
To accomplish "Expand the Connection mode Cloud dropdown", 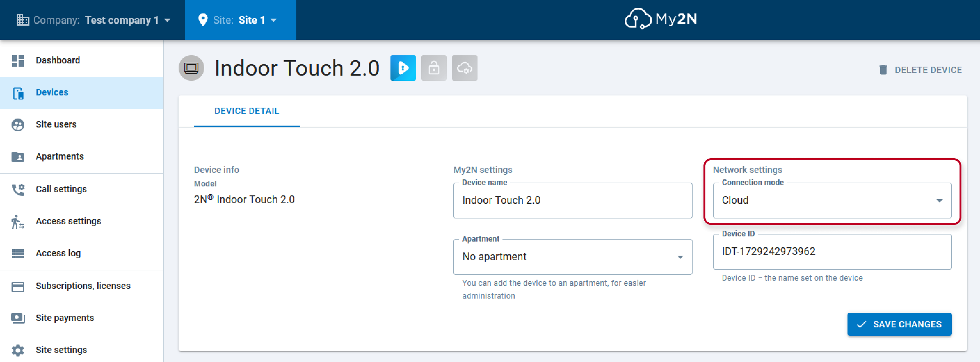I will (x=832, y=201).
